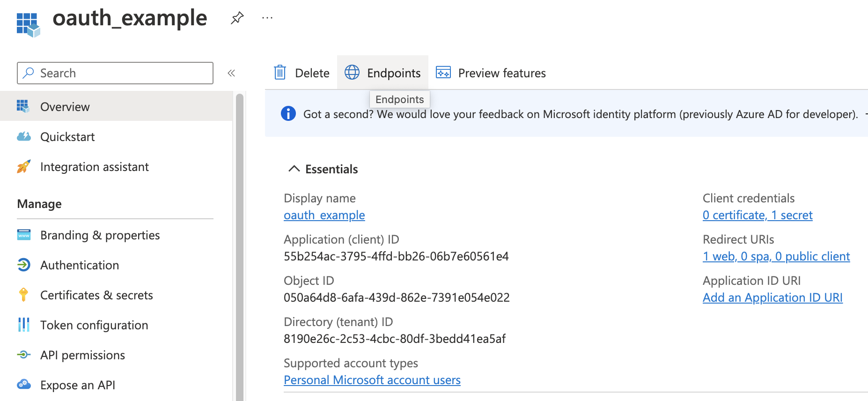
Task: Pin oauth_example with the pin icon
Action: (x=237, y=18)
